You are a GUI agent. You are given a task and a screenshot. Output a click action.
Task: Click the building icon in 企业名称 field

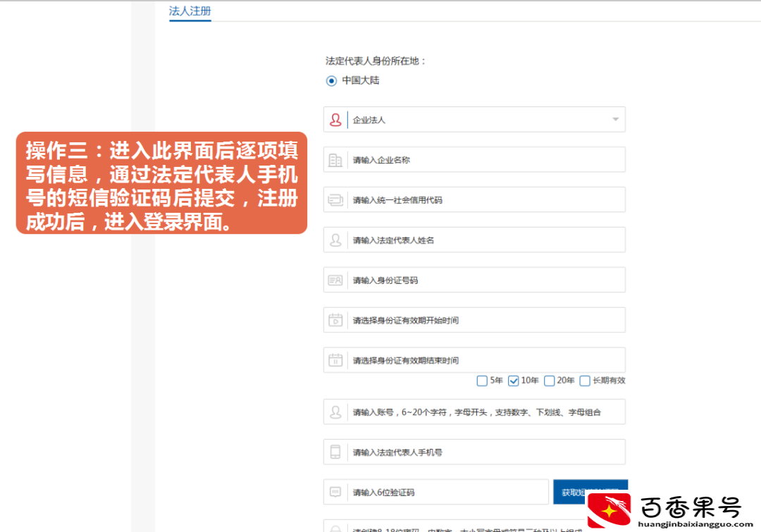[335, 160]
